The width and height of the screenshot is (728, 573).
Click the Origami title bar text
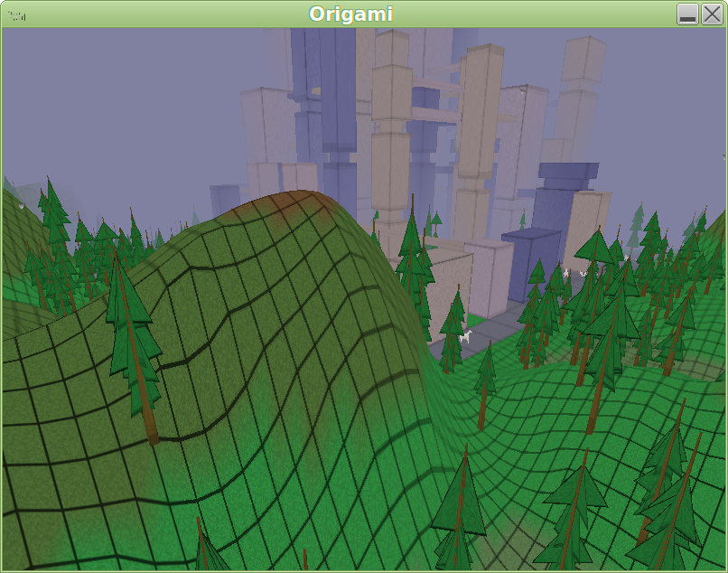pos(350,14)
